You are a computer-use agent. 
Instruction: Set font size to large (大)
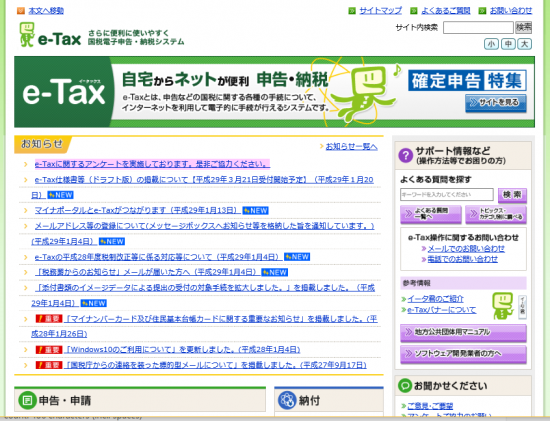coord(524,44)
